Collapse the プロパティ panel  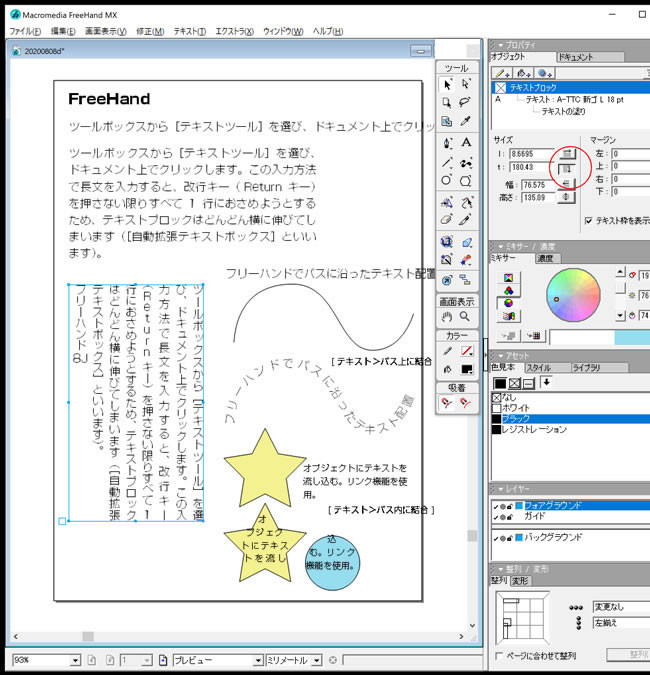click(501, 45)
